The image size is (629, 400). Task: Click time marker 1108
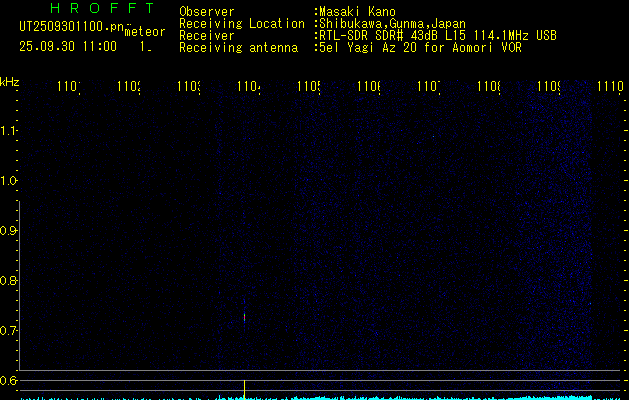pos(489,86)
